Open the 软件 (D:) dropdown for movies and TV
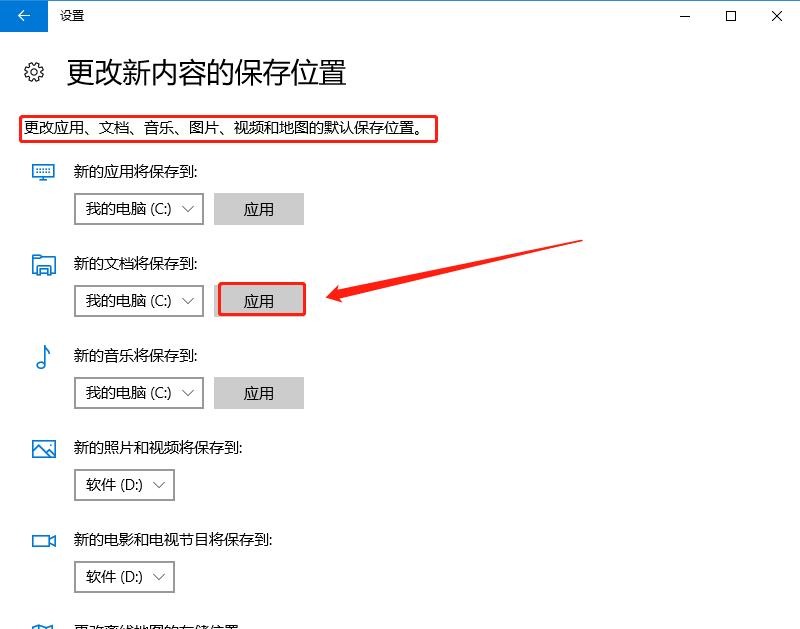Image resolution: width=800 pixels, height=629 pixels. coord(124,577)
